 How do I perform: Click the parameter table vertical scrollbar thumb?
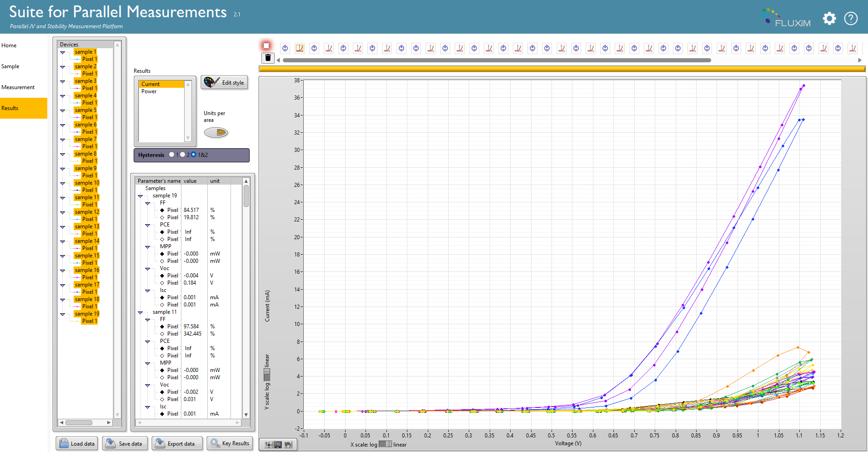tap(246, 196)
